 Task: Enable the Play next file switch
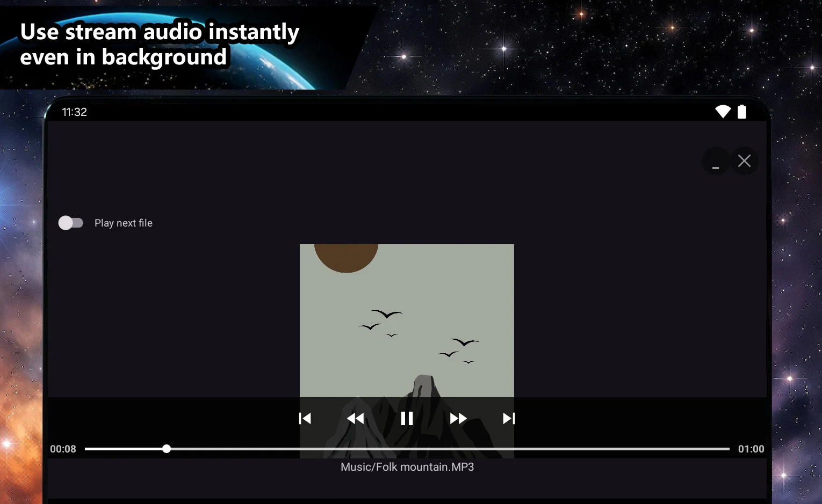pos(71,223)
